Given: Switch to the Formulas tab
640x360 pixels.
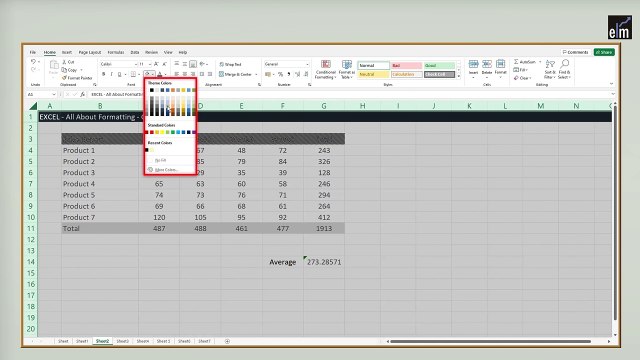Looking at the screenshot, I should 116,52.
